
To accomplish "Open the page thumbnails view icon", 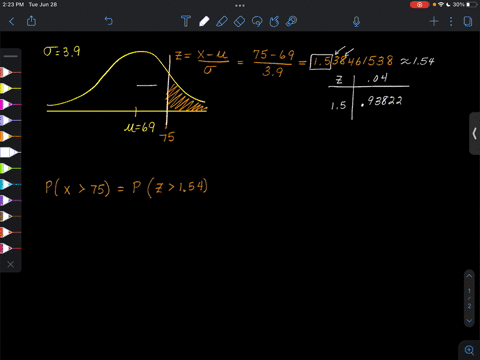I will (468, 22).
